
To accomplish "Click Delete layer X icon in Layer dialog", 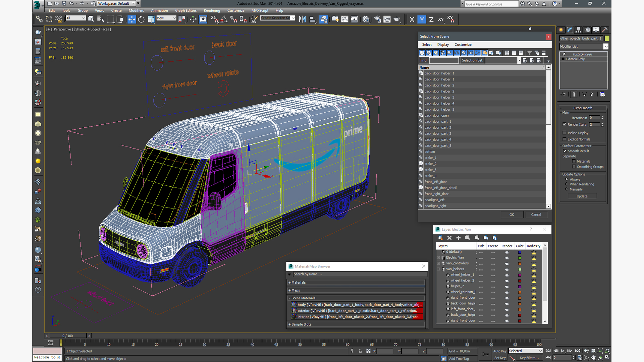I will point(449,238).
